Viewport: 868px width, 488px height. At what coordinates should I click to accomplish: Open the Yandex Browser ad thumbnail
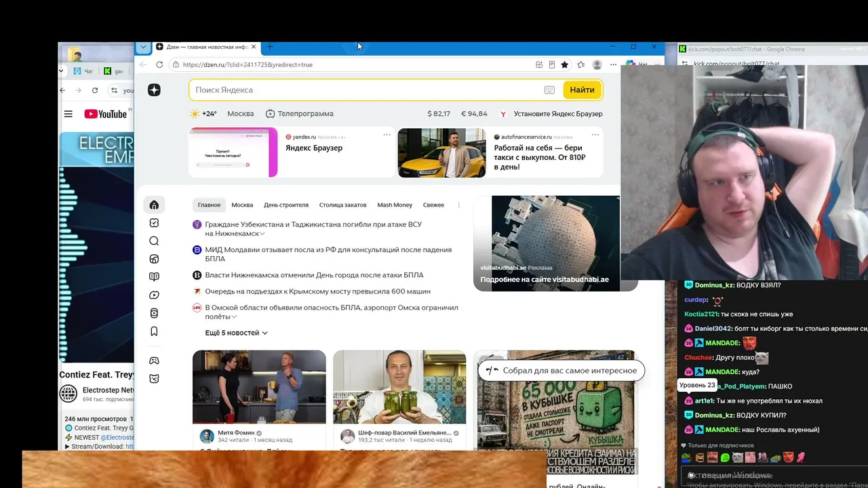click(233, 152)
